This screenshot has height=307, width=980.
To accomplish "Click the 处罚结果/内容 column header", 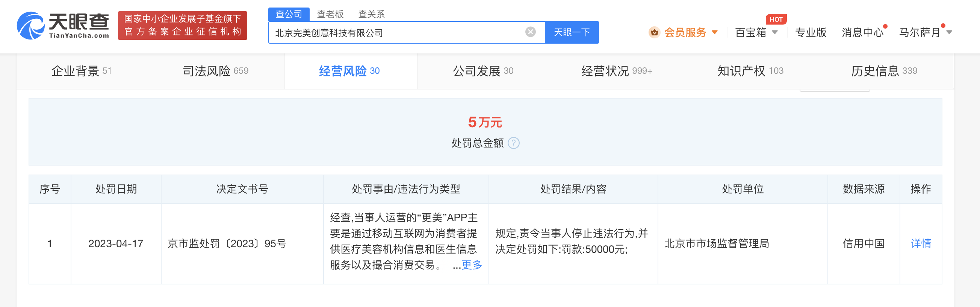I will pos(573,189).
